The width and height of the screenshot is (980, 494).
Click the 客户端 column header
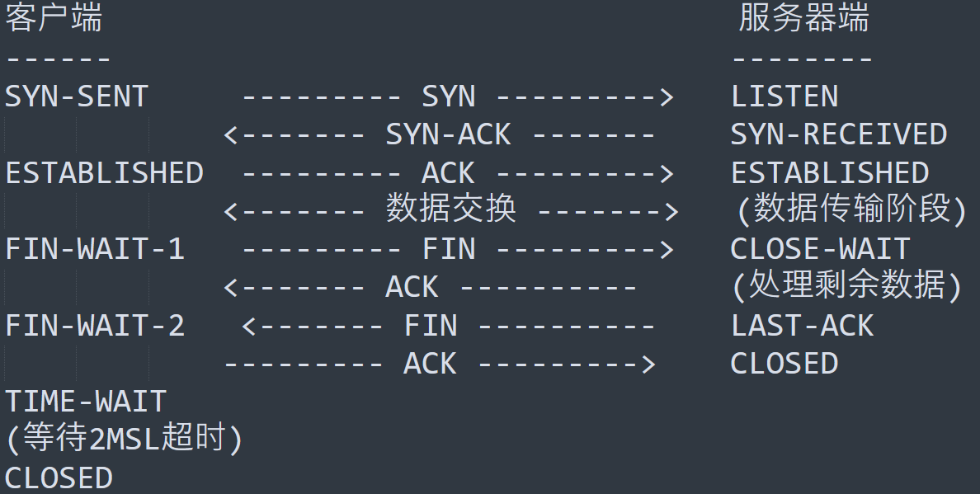point(54,19)
